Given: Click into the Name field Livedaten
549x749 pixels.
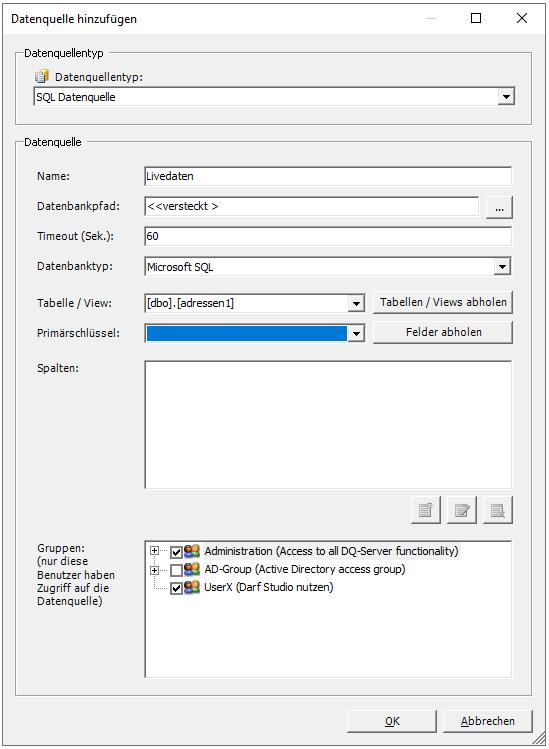Looking at the screenshot, I should click(x=328, y=176).
